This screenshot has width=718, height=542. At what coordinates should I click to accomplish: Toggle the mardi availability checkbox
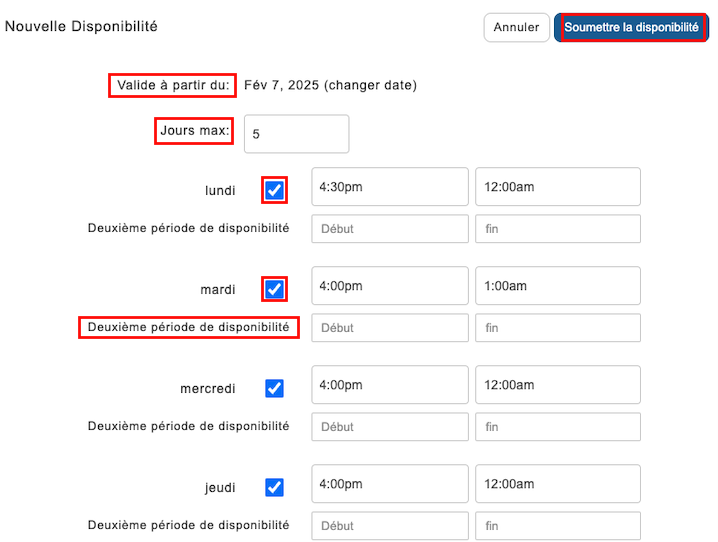tap(274, 289)
